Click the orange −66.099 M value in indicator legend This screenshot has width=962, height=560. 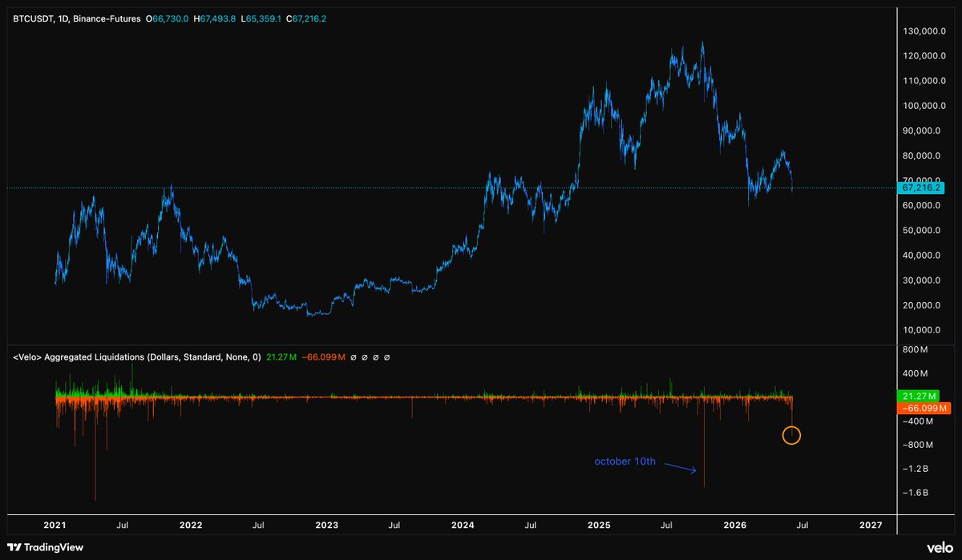(x=323, y=358)
